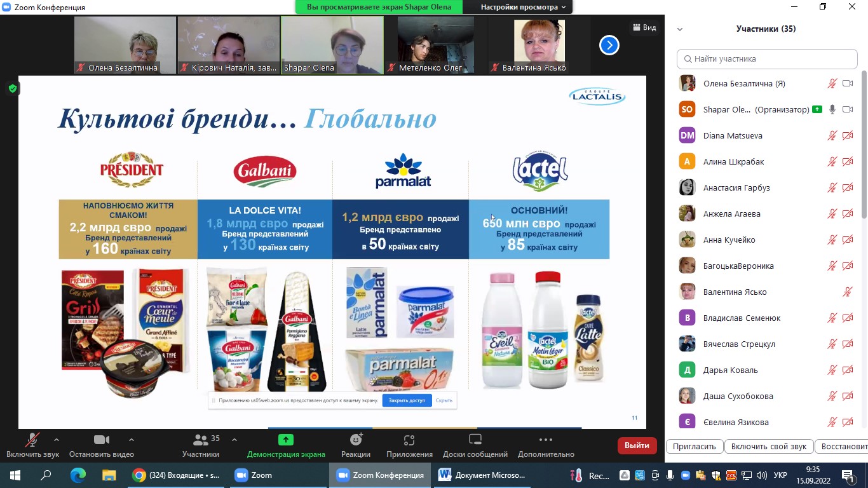Image resolution: width=868 pixels, height=488 pixels.
Task: Click muted mic icon for Анастасия Гарбуз
Action: click(x=832, y=187)
